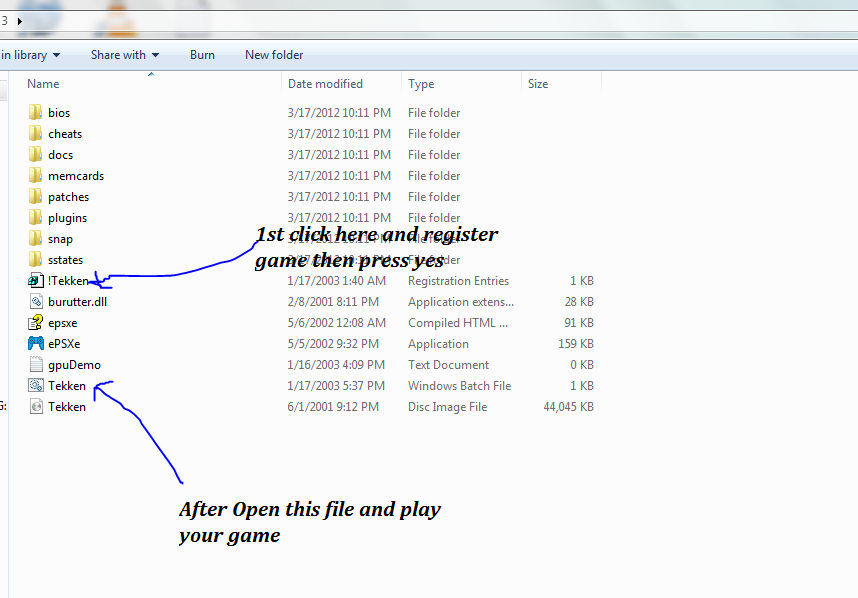The image size is (858, 598).
Task: Select the ePSXe gamepad application icon
Action: pos(36,344)
